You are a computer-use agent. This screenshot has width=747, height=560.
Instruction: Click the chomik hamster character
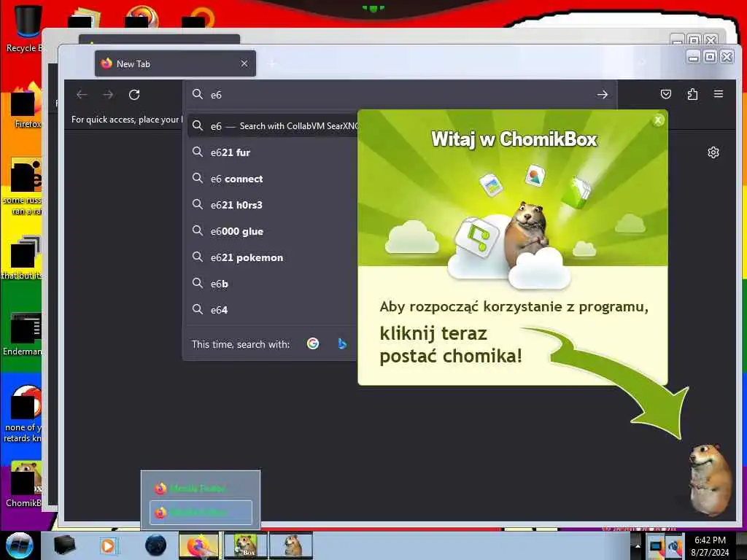point(709,478)
